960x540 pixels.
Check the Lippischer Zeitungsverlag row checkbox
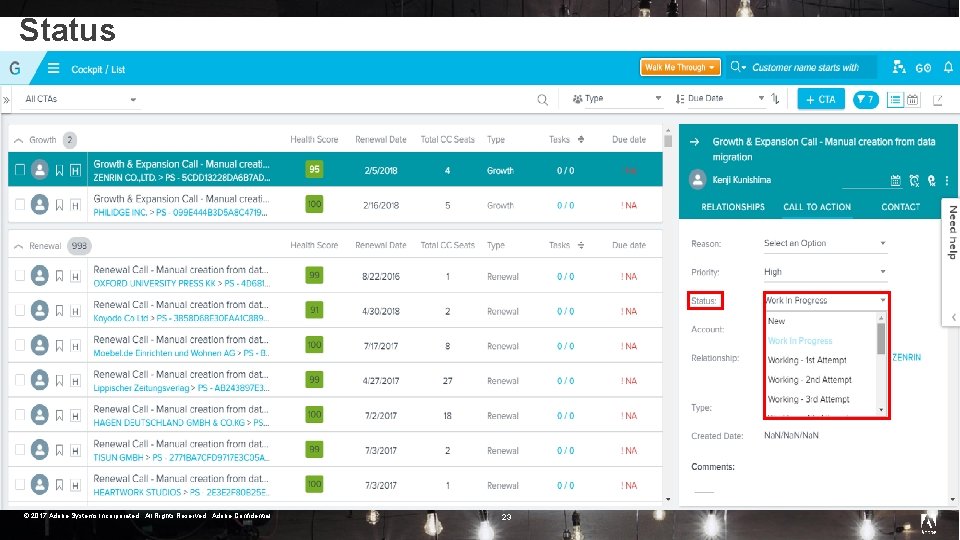tap(20, 380)
